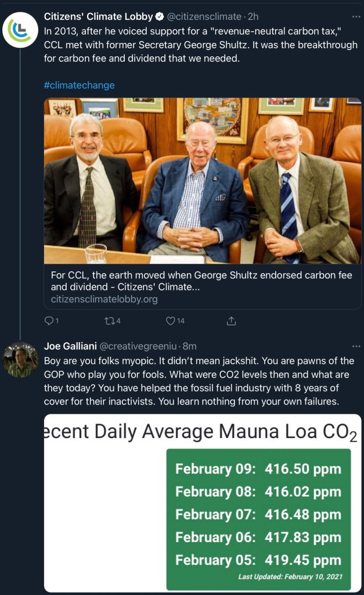Screen dimensions: 364x595
Task: Open the Mauna Loa CO2 chart image
Action: click(203, 503)
